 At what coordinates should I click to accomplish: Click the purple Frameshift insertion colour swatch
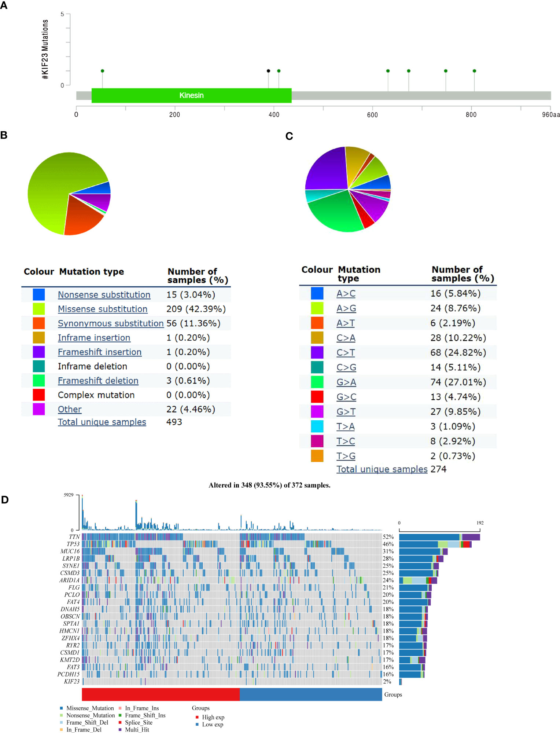tap(39, 352)
